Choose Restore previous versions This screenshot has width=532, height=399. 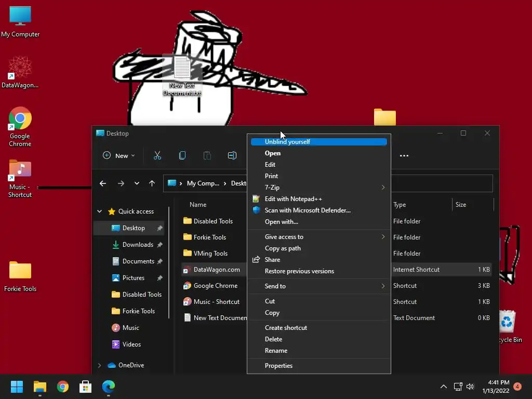pos(318,271)
